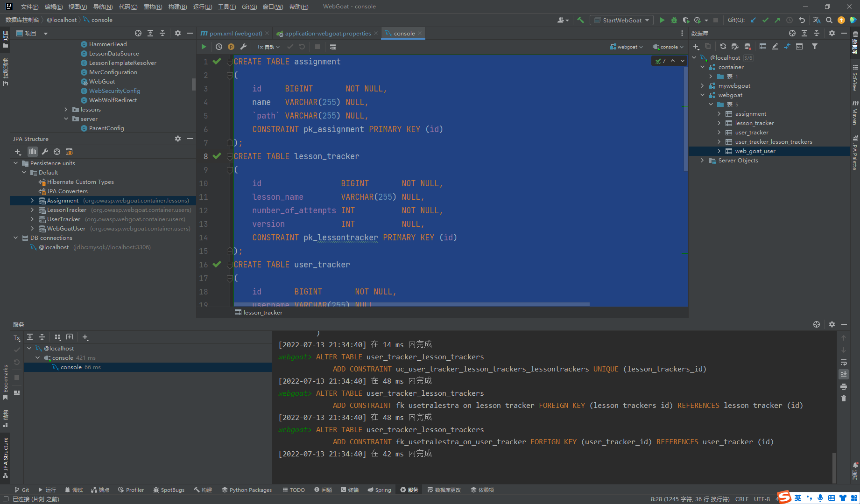
Task: Expand LessonTracker entity in JPA Structure
Action: click(32, 210)
